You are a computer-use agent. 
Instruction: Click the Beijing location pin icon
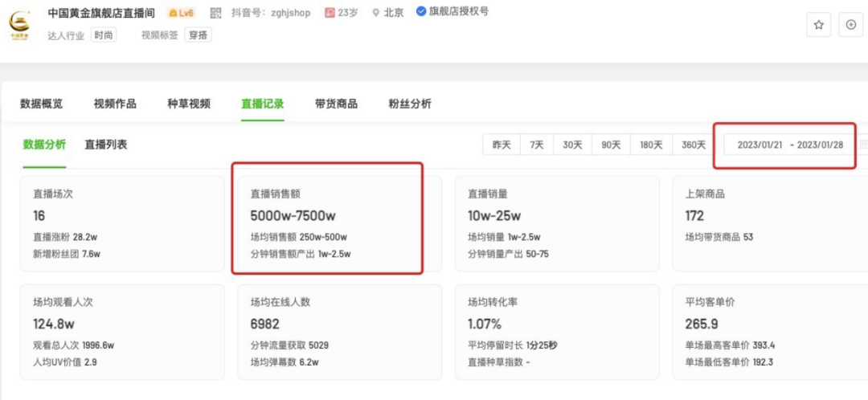click(375, 13)
